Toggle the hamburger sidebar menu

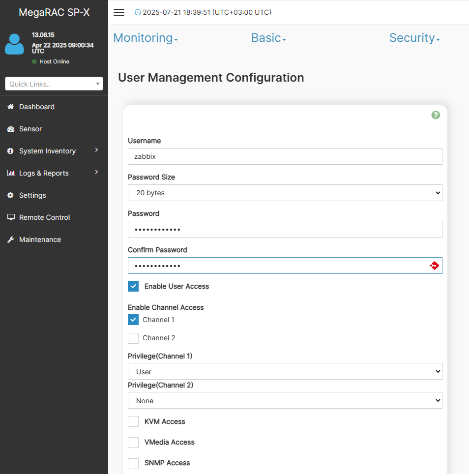pyautogui.click(x=118, y=12)
